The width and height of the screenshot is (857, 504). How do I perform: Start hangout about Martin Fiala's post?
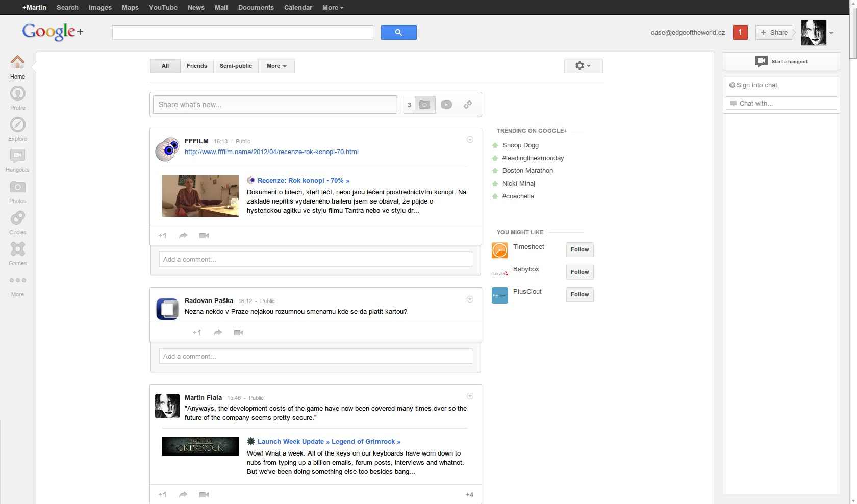click(x=204, y=494)
